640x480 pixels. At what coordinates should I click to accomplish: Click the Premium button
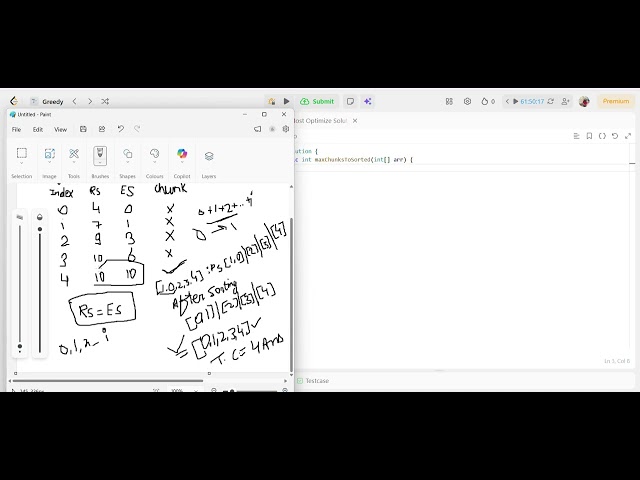point(616,101)
